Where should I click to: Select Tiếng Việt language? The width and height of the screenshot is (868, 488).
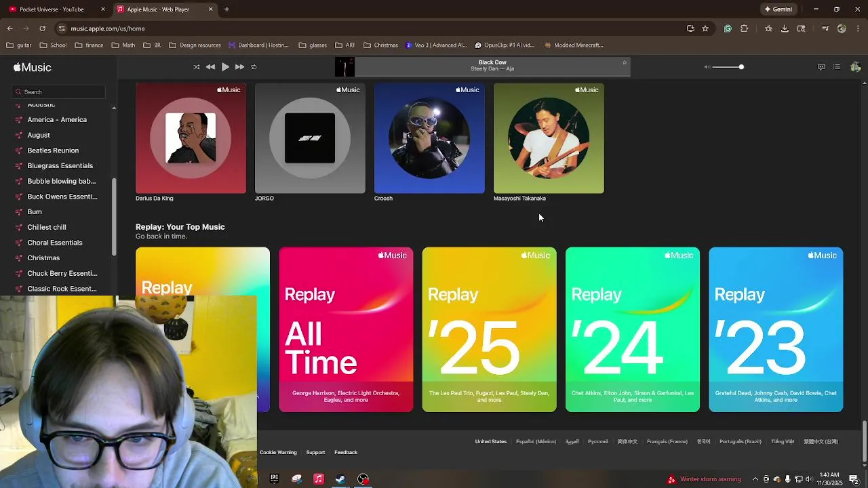[783, 441]
